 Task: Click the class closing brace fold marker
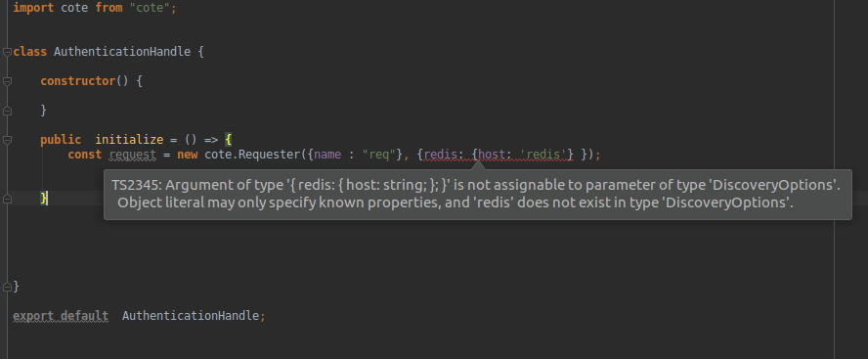[7, 287]
